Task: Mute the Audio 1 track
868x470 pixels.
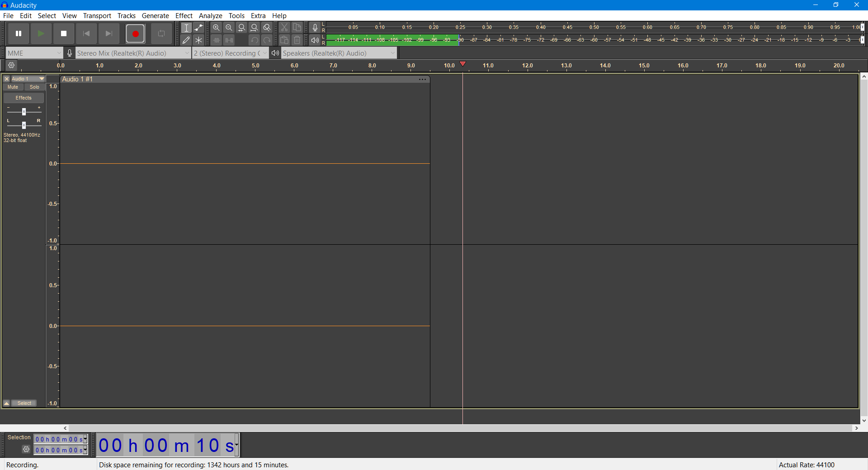Action: coord(13,87)
